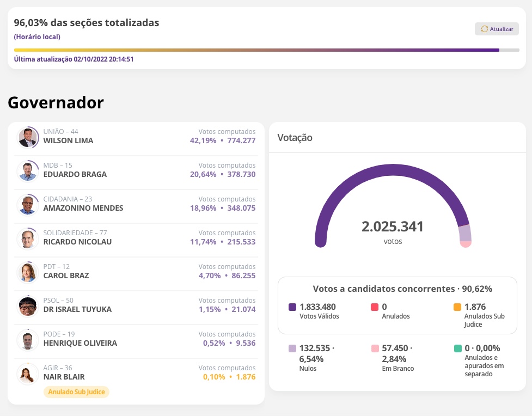This screenshot has height=416, width=532.
Task: Click Eduardo Braga's candidate avatar
Action: click(x=27, y=171)
